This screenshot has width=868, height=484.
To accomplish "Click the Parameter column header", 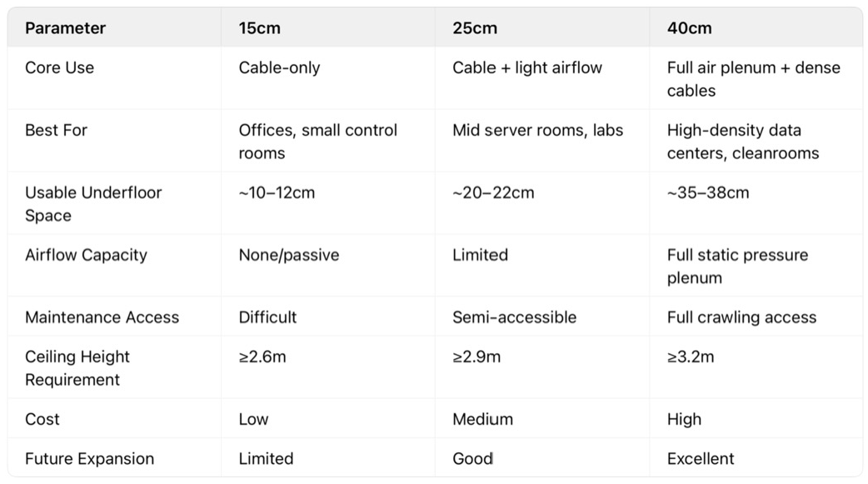I will pyautogui.click(x=65, y=27).
